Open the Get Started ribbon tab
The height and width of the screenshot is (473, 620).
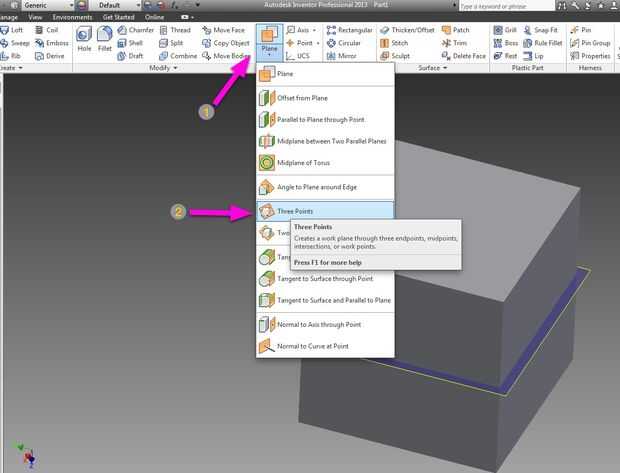click(x=118, y=17)
